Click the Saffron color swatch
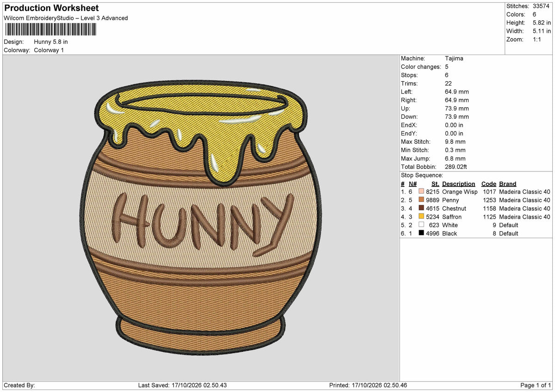The height and width of the screenshot is (392, 555). click(421, 217)
